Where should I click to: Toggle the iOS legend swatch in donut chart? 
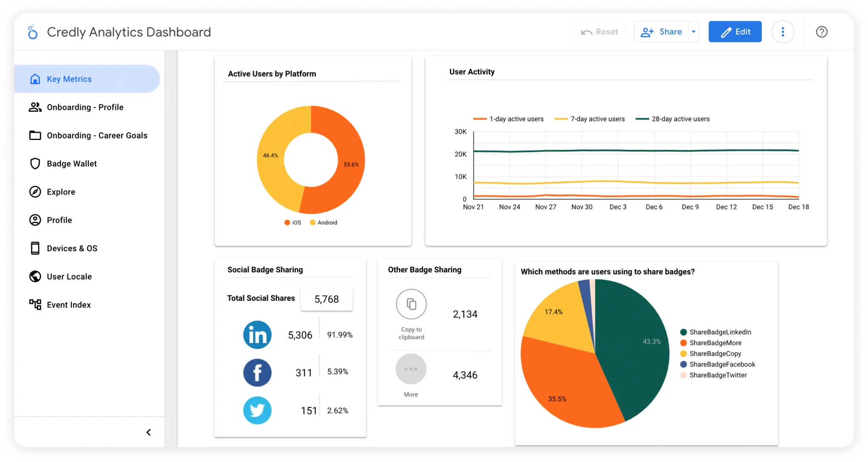[287, 222]
